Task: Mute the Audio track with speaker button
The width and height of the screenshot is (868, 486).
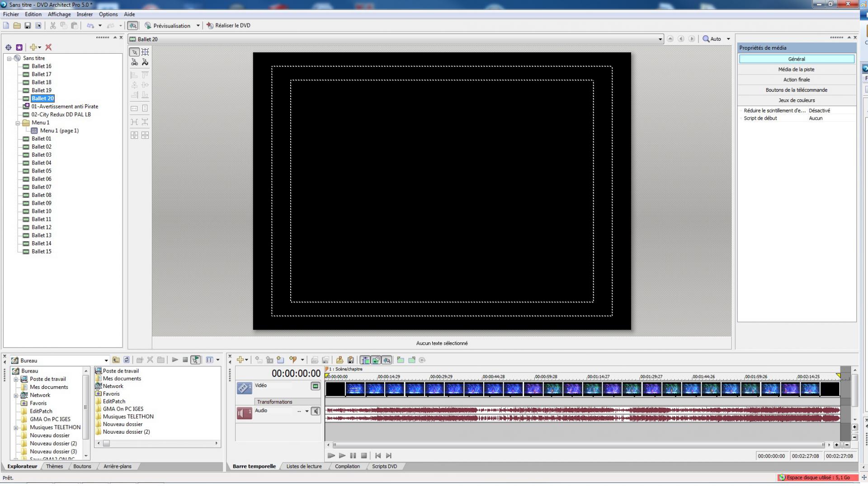Action: tap(316, 411)
